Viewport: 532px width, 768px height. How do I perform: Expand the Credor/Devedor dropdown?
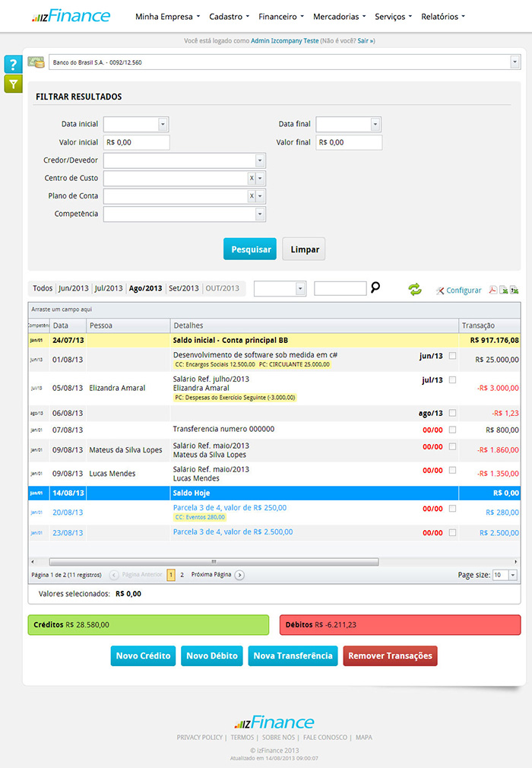260,160
